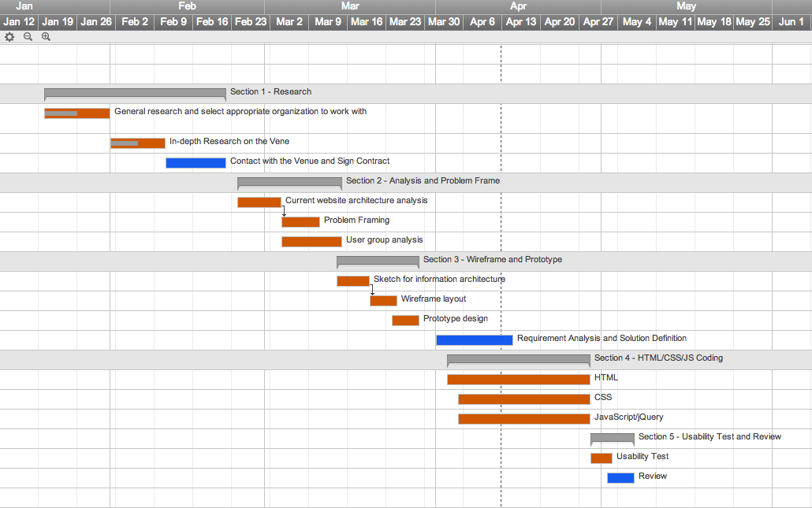This screenshot has width=812, height=508.
Task: Click the Section 4 - HTML/CSS/JS Coding bar
Action: point(518,359)
